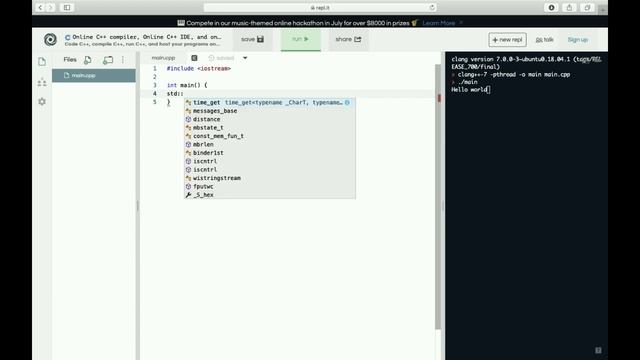Click the Hello world console output

[x=469, y=90]
